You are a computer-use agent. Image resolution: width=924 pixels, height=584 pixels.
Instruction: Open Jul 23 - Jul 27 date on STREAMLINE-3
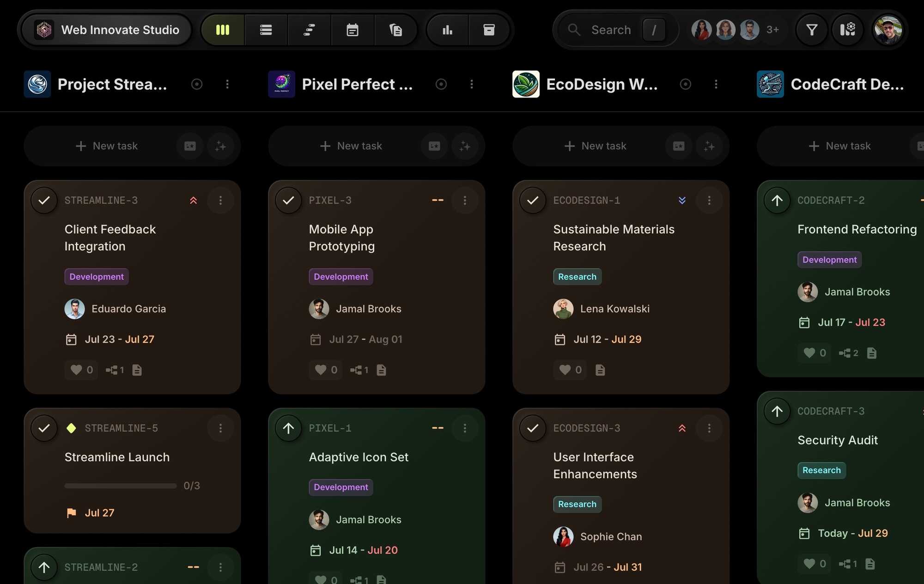[x=110, y=339]
